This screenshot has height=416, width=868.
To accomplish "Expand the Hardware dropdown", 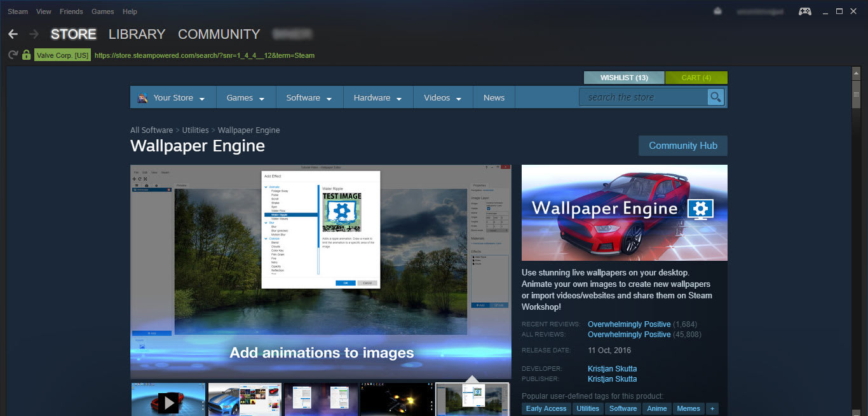I will pyautogui.click(x=377, y=97).
